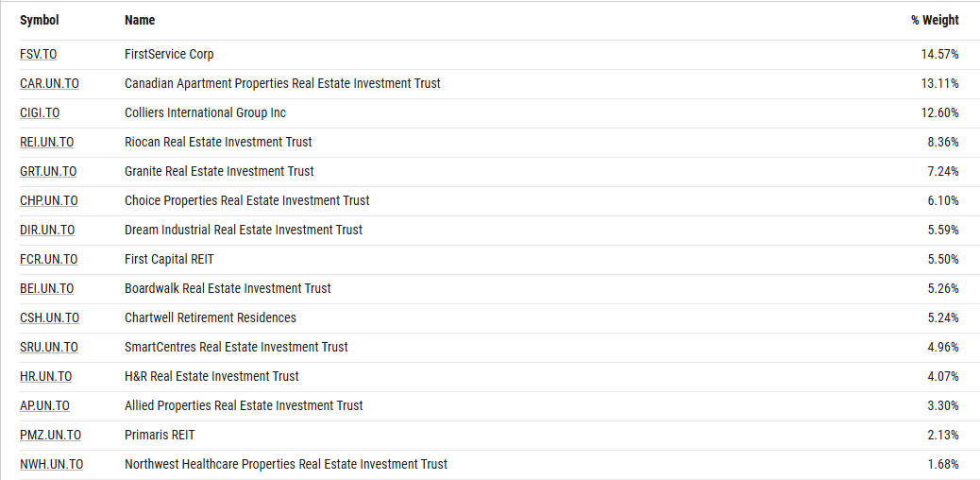The width and height of the screenshot is (980, 480).
Task: Open DIR.UN.TO symbol link
Action: [47, 231]
